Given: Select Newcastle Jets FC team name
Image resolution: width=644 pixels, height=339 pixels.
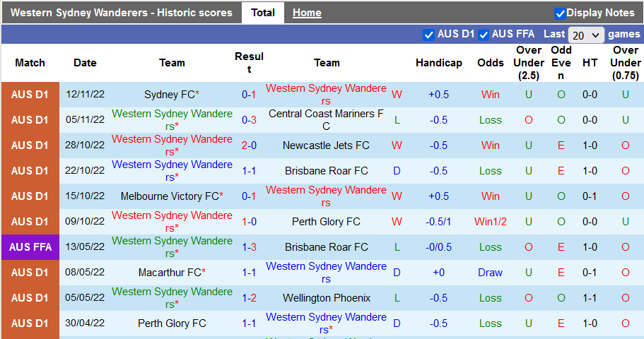Looking at the screenshot, I should tap(326, 145).
